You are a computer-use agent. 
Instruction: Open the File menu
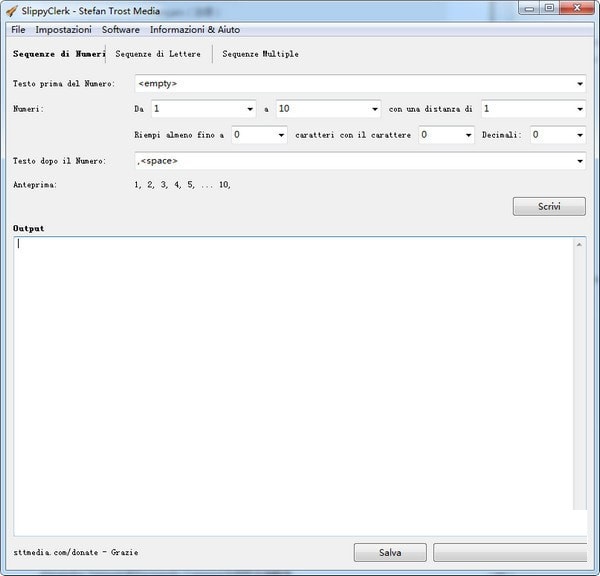tap(18, 30)
